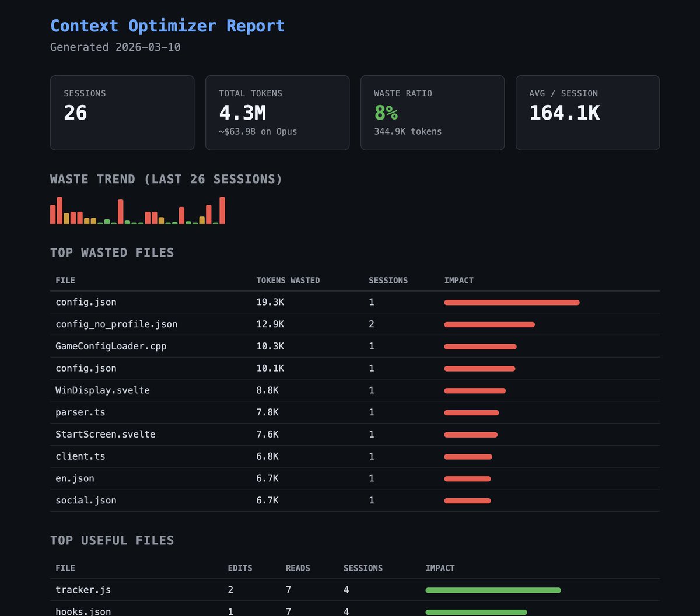Select the AVG / SESSION stat card
The image size is (700, 616).
point(587,113)
